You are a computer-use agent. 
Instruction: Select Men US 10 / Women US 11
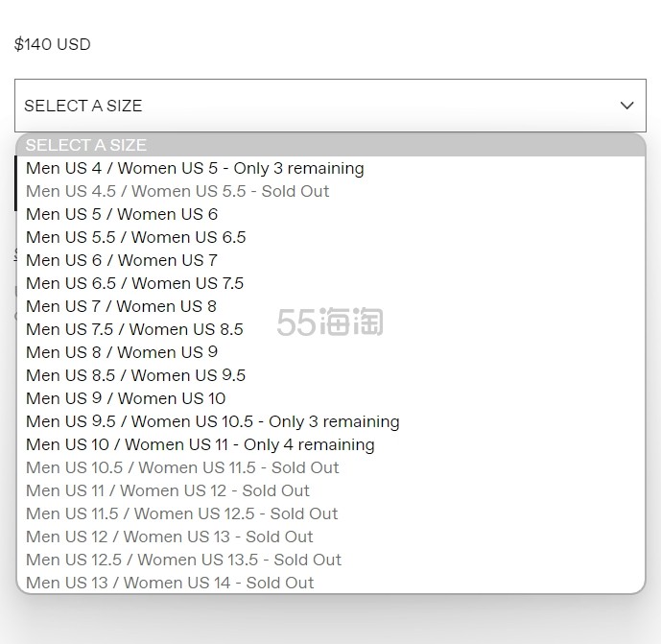pos(201,444)
